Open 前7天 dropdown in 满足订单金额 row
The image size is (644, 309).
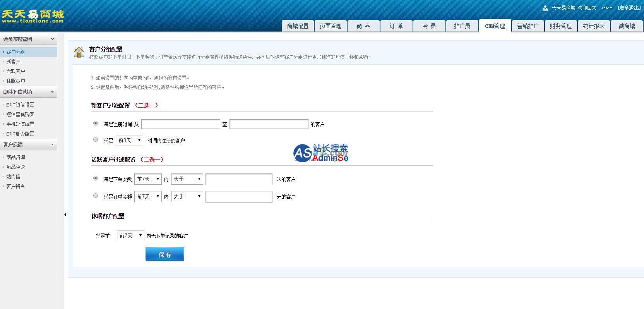(x=148, y=196)
